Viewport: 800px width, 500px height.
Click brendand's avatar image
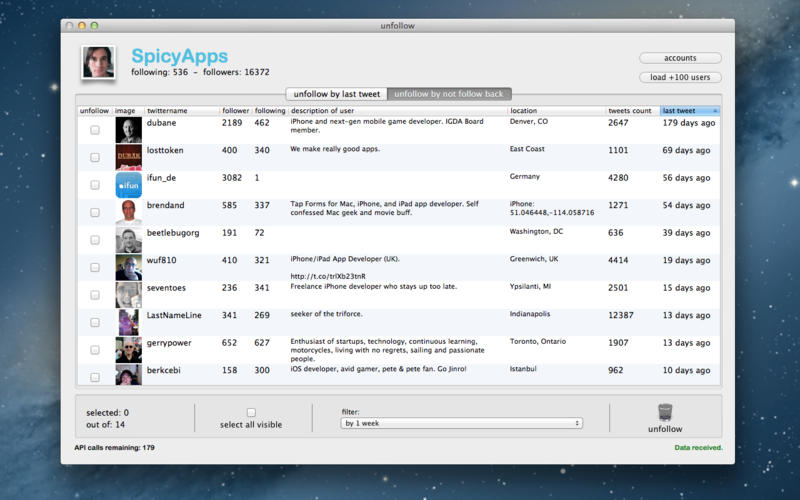click(x=129, y=212)
